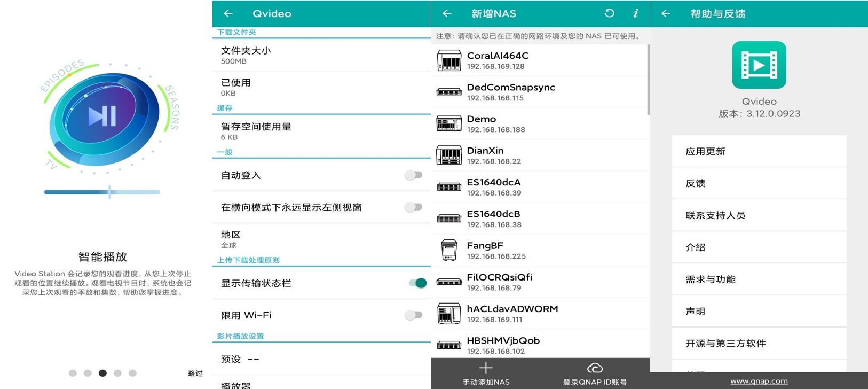Select the ES1640dcB NAS name

[494, 214]
